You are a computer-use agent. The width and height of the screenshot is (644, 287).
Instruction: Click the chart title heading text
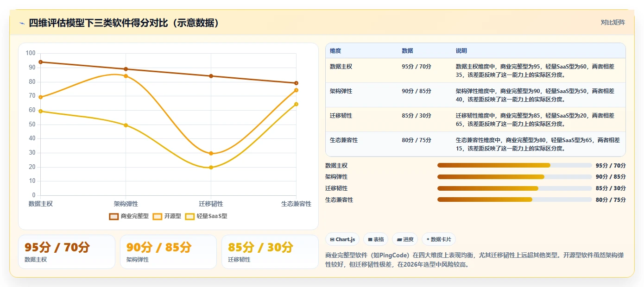pyautogui.click(x=124, y=23)
